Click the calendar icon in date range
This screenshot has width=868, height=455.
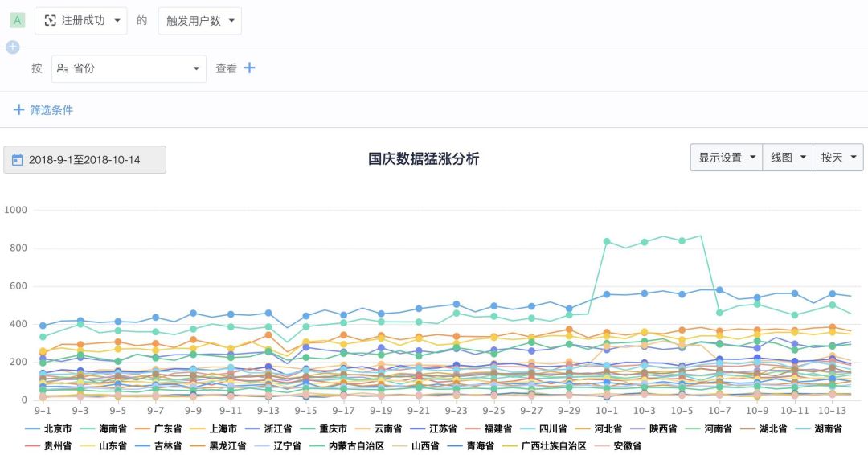17,160
